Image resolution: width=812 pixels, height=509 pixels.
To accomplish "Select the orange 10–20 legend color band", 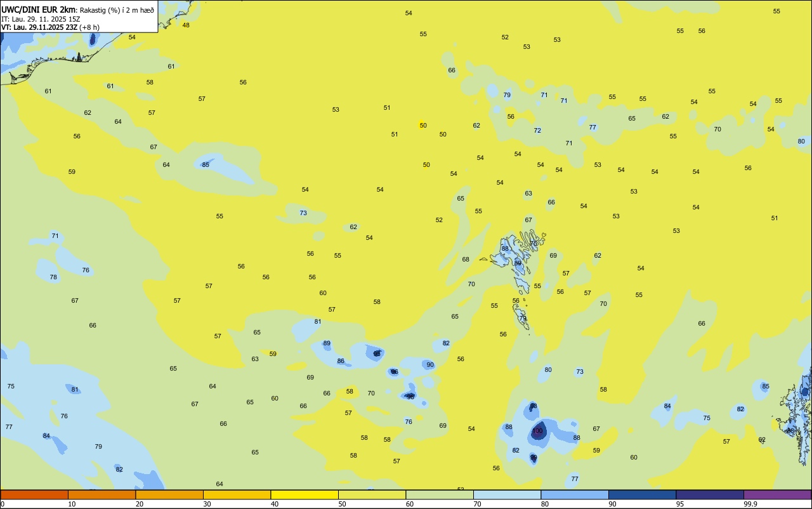I will [x=101, y=494].
